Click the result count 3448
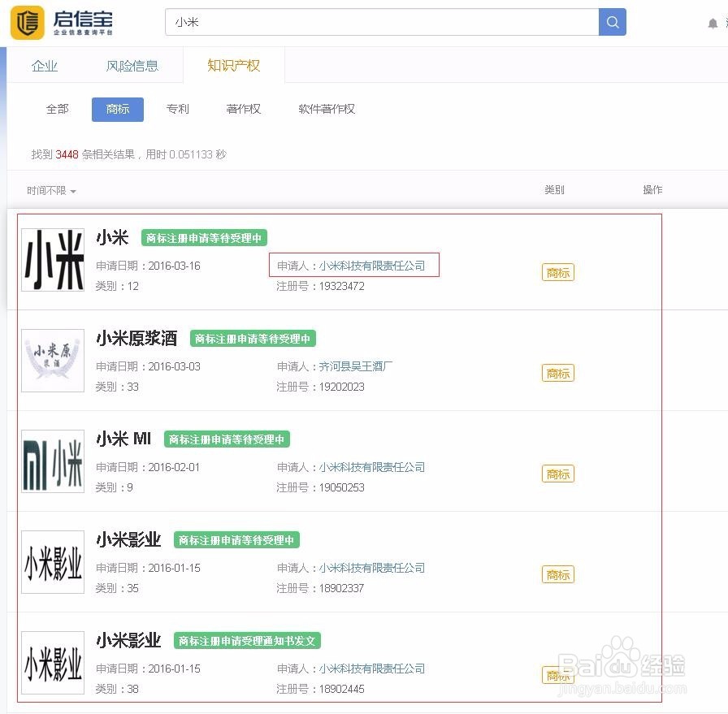 pos(67,154)
